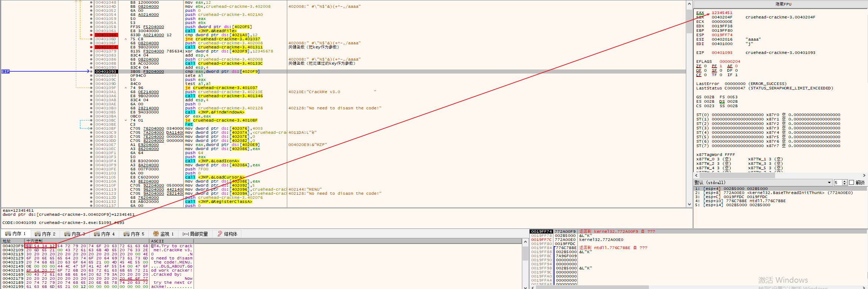Viewport: 868px width, 289px height.
Task: Click the PF flag in registers
Action: (x=714, y=66)
